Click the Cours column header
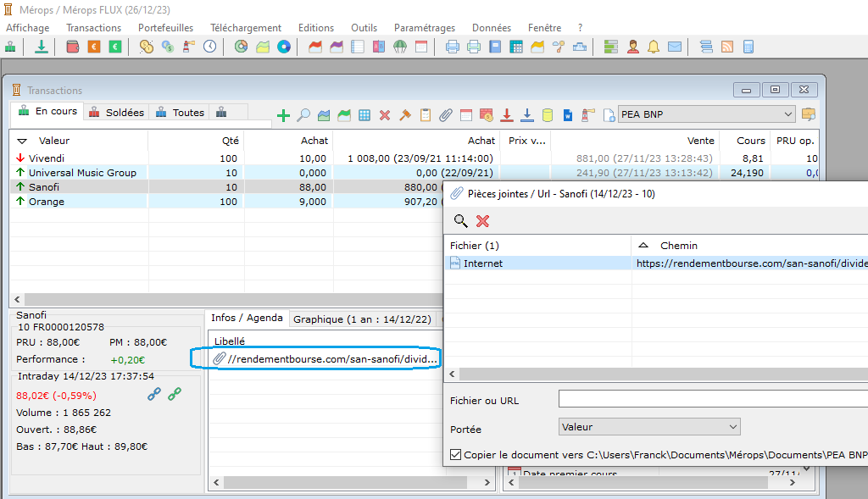868x499 pixels. point(751,141)
